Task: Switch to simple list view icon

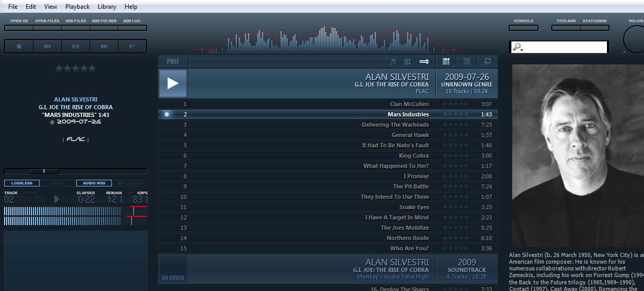Action: pos(466,61)
